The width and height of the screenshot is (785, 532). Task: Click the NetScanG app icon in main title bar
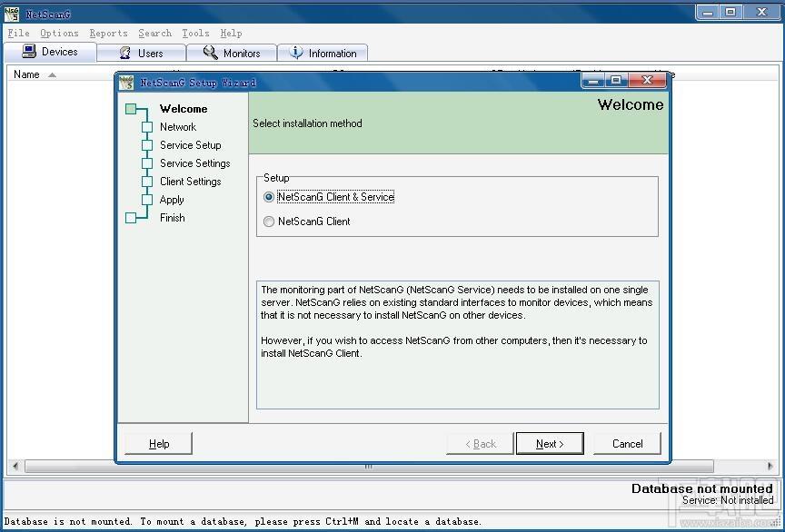click(x=11, y=14)
